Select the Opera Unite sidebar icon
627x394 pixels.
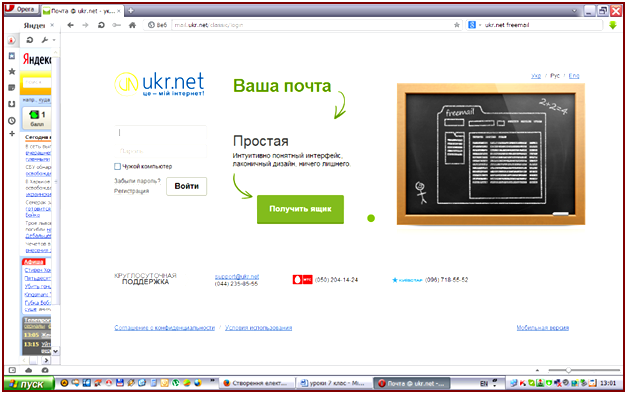tap(12, 40)
